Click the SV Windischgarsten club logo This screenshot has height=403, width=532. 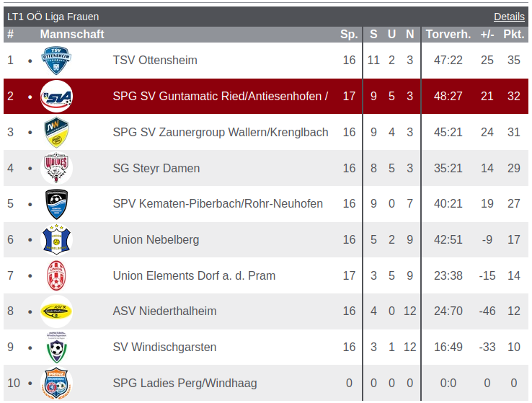pos(56,347)
